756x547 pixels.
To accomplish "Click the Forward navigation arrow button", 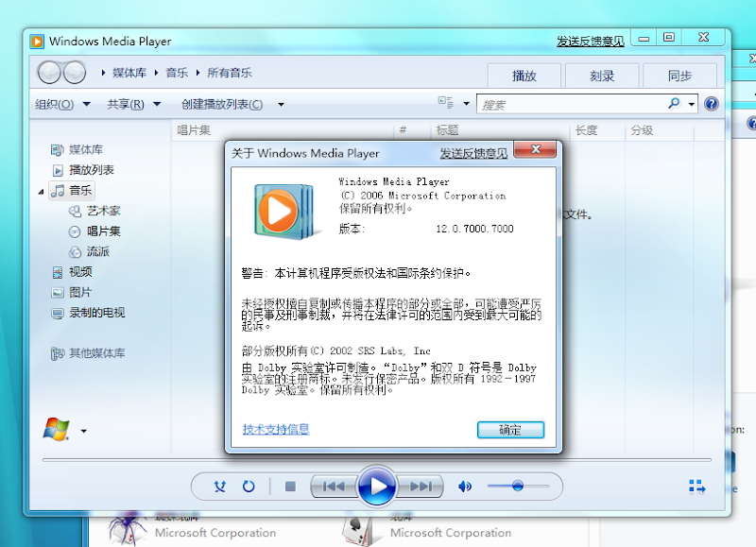I will (75, 73).
